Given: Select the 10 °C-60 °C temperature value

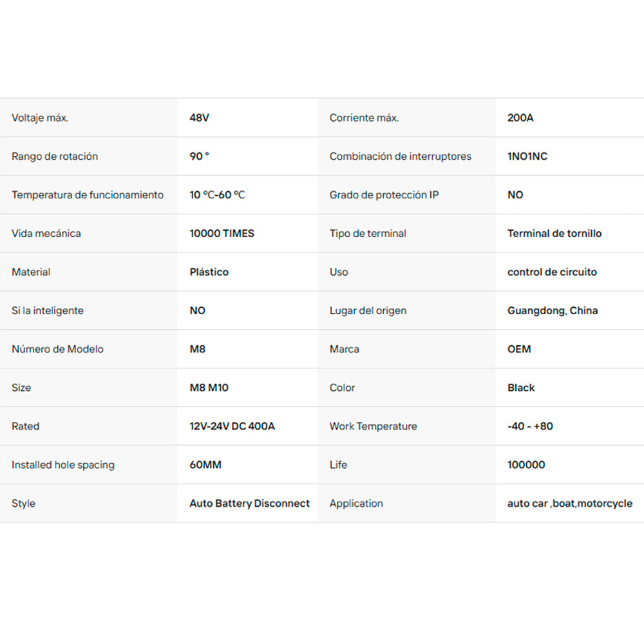Looking at the screenshot, I should (217, 195).
